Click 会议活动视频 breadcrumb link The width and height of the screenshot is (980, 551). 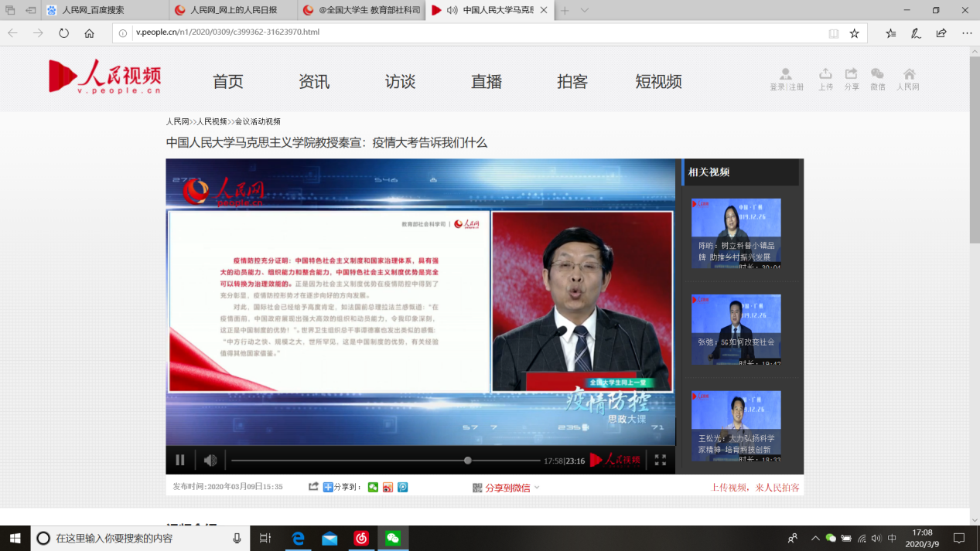click(x=258, y=121)
